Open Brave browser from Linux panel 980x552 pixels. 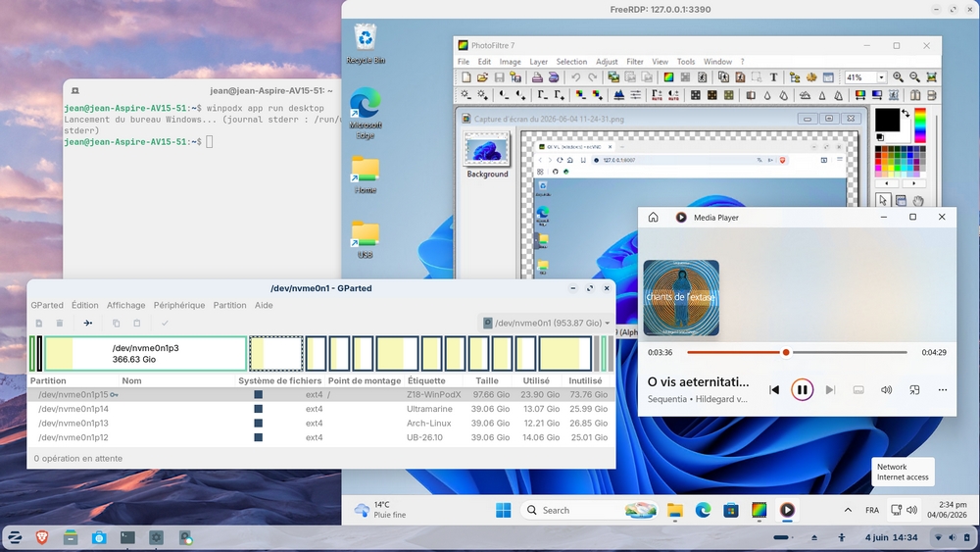42,537
